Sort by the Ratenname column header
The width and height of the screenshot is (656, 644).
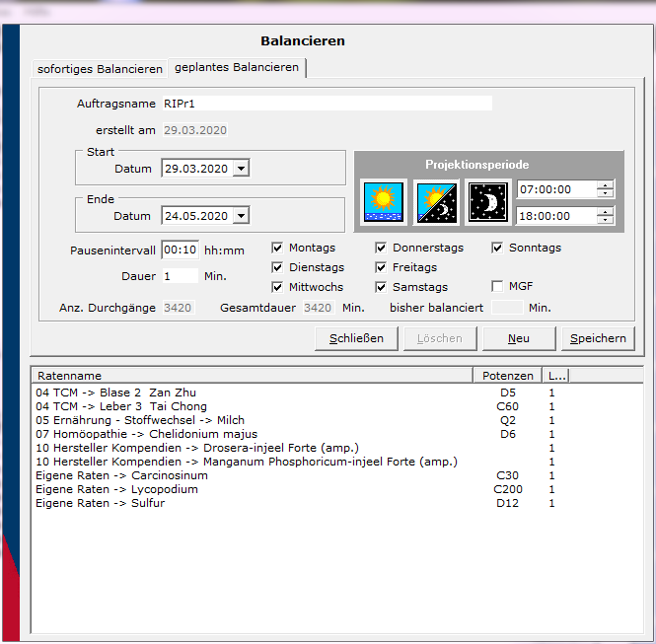(x=253, y=376)
